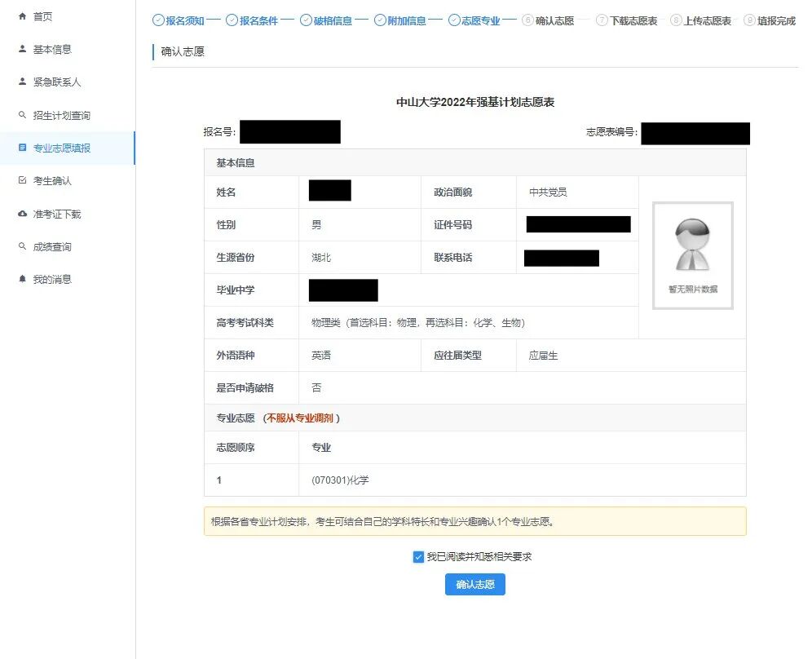This screenshot has height=659, width=812.
Task: Open 招生计划查询 in the sidebar
Action: [x=68, y=115]
